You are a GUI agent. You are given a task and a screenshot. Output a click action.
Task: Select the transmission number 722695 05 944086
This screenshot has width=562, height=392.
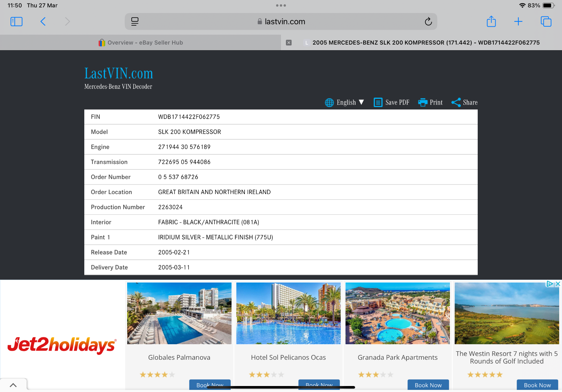coord(184,162)
